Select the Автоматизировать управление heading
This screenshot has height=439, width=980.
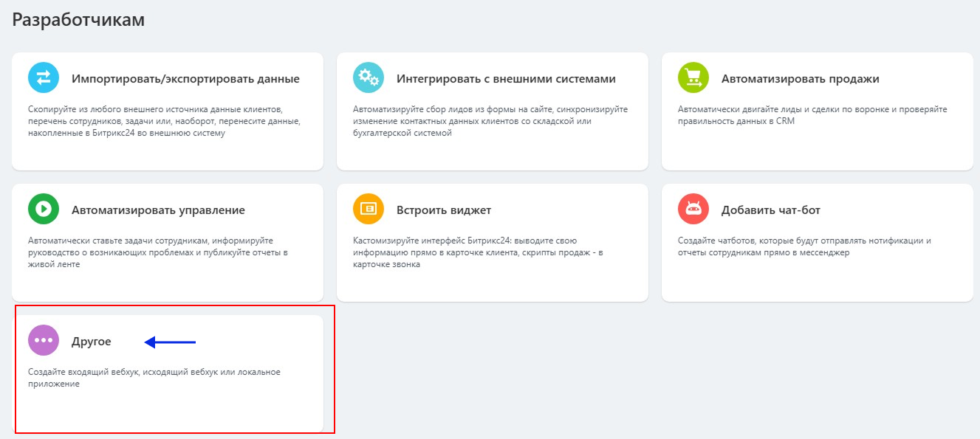[x=158, y=210]
